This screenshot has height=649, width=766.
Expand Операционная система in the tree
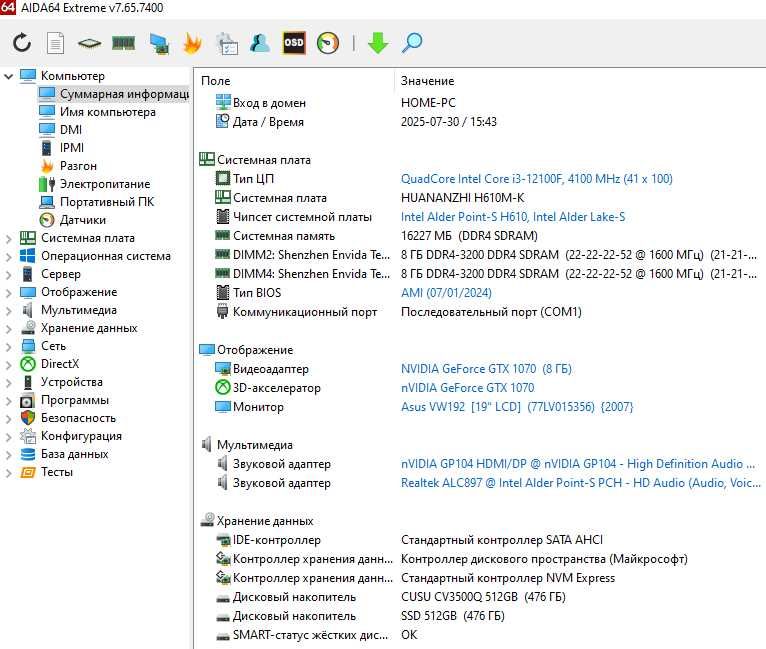8,257
